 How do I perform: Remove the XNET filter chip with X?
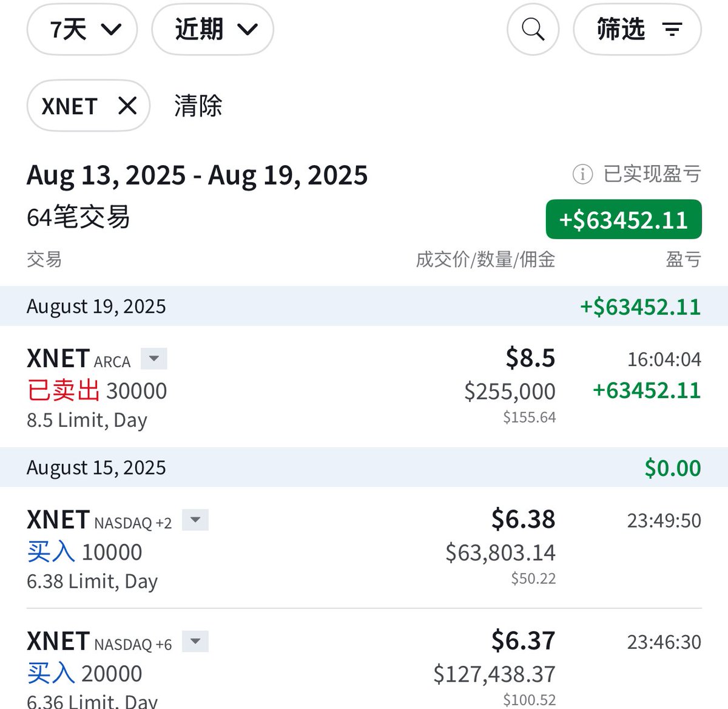pos(127,106)
